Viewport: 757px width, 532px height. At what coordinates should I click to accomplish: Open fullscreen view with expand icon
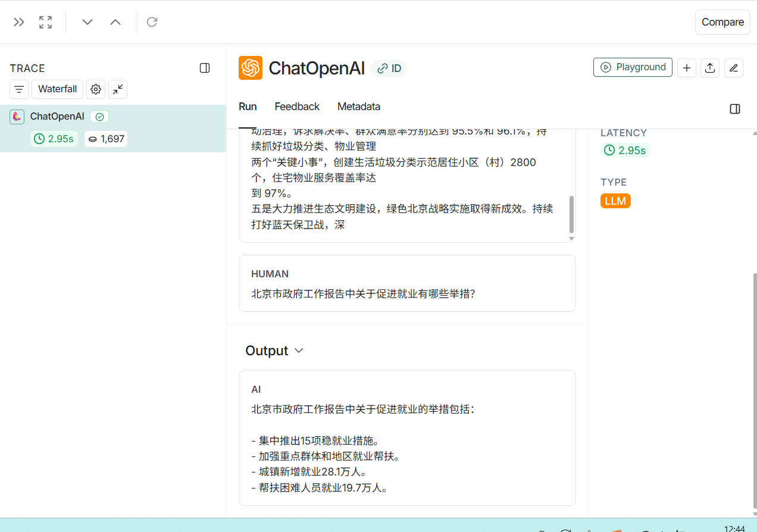tap(45, 22)
